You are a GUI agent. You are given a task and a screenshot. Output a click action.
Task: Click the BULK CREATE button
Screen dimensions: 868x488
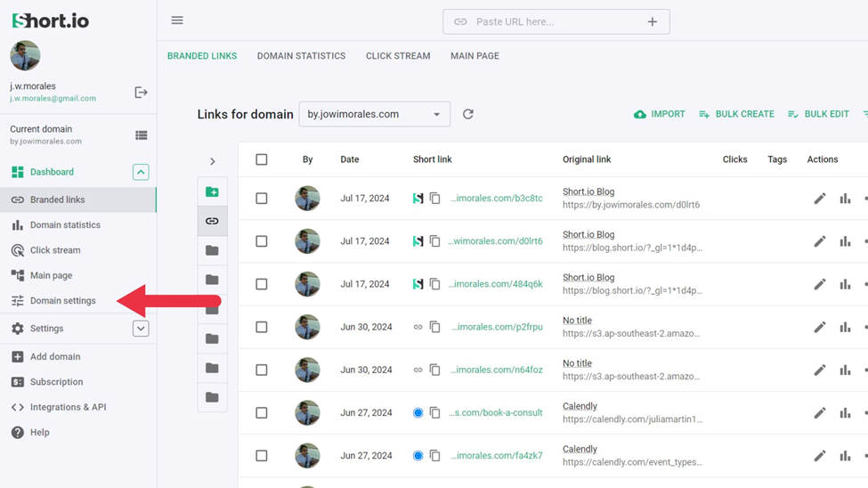pyautogui.click(x=736, y=114)
